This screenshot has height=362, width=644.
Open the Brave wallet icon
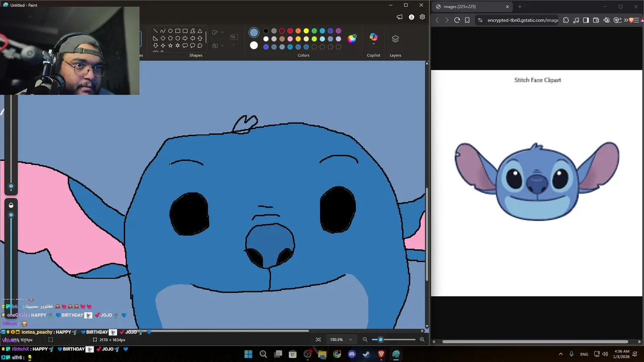596,20
